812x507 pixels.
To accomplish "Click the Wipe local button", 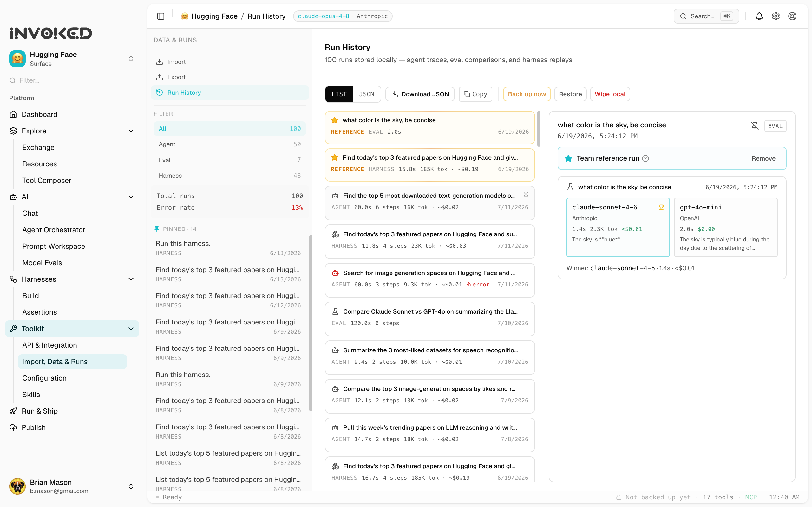I will (x=610, y=94).
